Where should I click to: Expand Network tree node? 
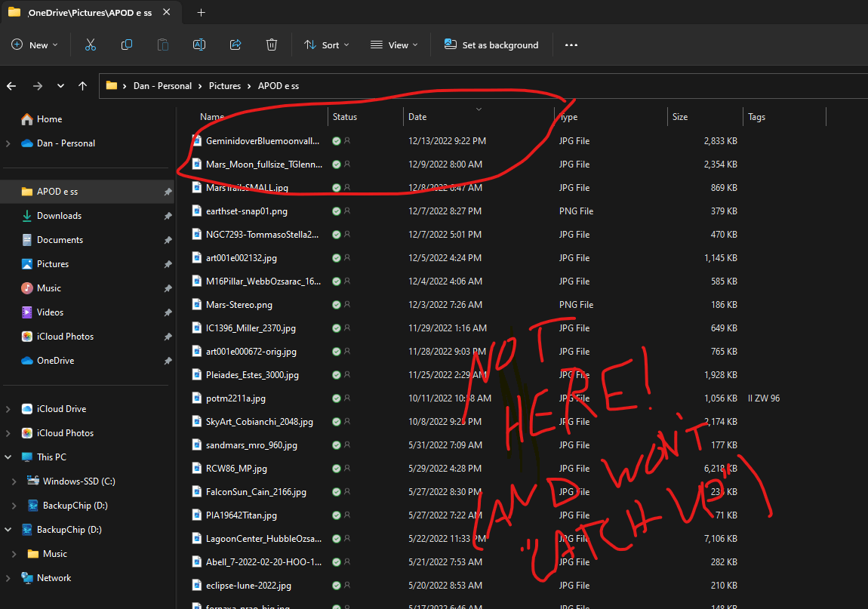point(8,578)
